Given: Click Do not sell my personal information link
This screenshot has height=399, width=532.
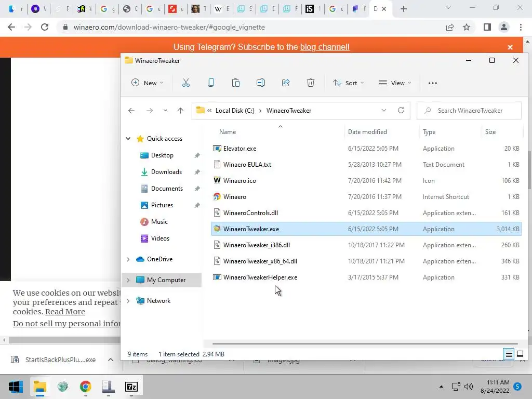Looking at the screenshot, I should 66,324.
